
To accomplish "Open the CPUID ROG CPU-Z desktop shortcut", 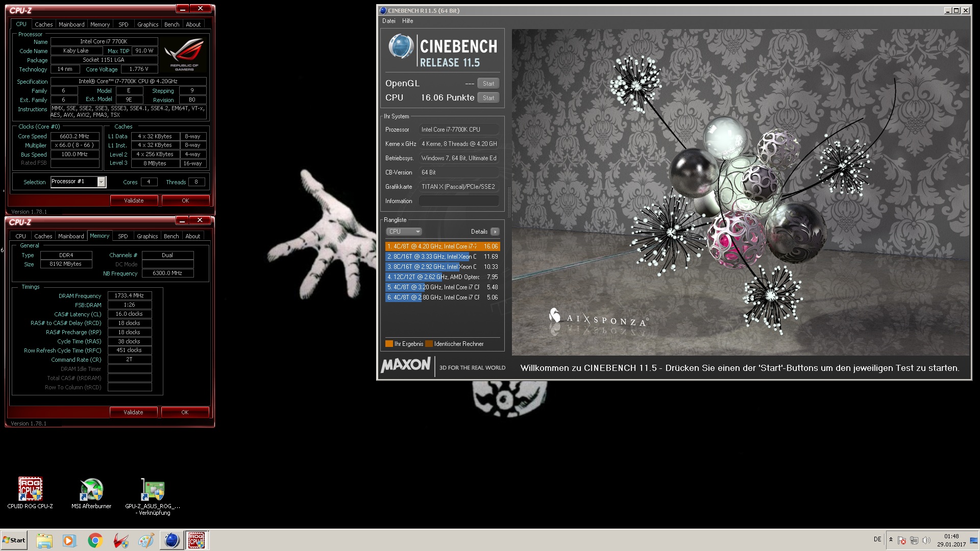I will (30, 492).
